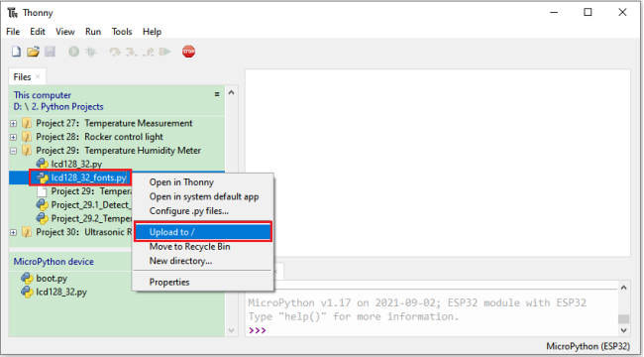This screenshot has height=357, width=644.
Task: Choose Move to Recycle Bin
Action: (x=203, y=246)
